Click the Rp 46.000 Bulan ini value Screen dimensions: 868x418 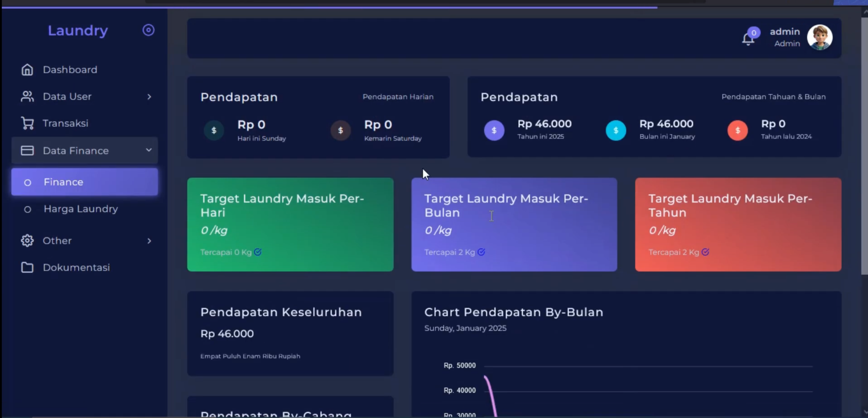[x=666, y=124]
